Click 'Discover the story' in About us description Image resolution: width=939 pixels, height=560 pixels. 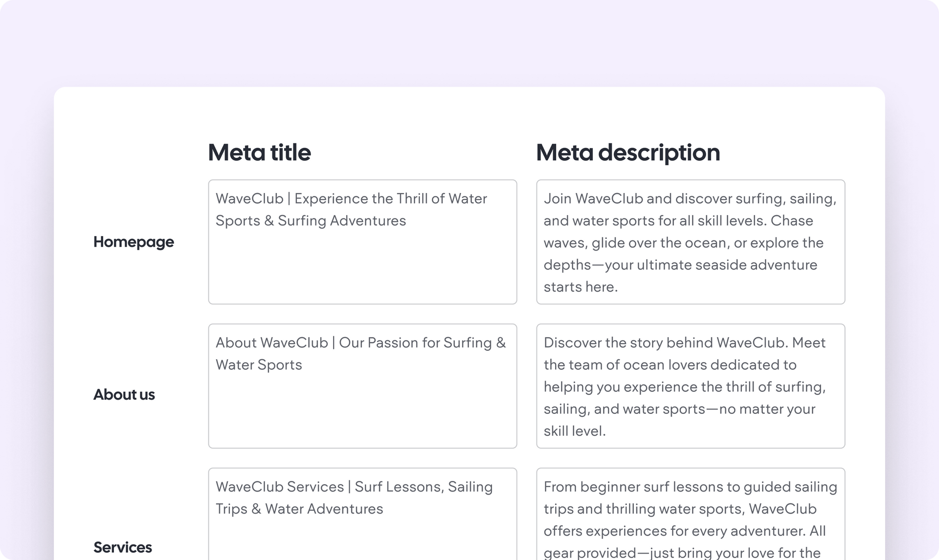[x=603, y=343]
